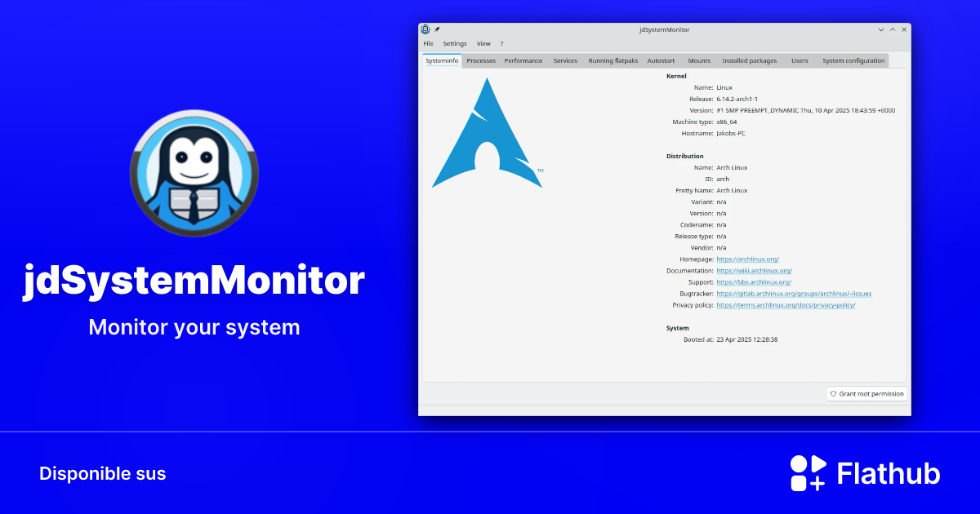980x514 pixels.
Task: Click the pin icon in the title bar
Action: pyautogui.click(x=435, y=29)
